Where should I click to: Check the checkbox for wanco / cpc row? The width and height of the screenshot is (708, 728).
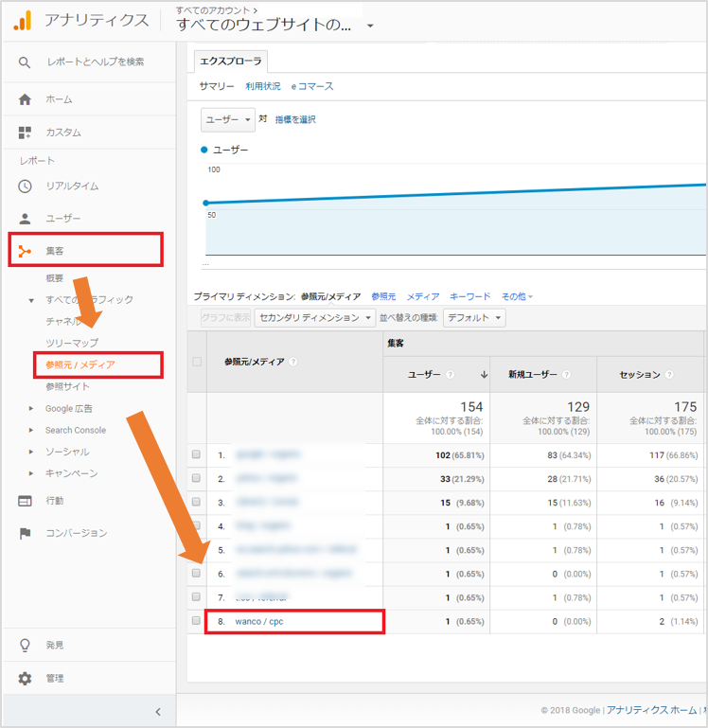click(197, 621)
